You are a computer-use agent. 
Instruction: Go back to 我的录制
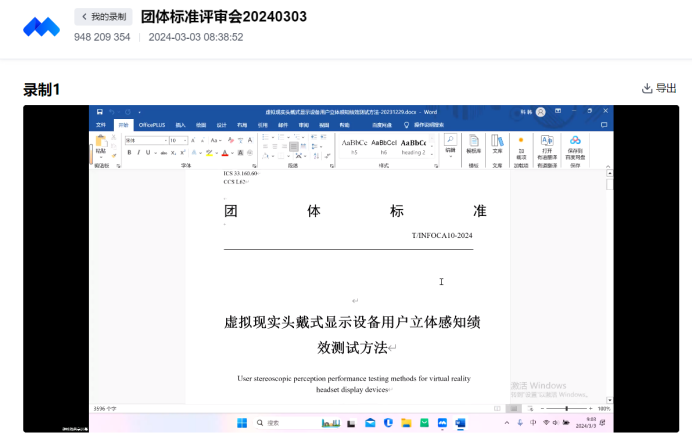(x=103, y=17)
